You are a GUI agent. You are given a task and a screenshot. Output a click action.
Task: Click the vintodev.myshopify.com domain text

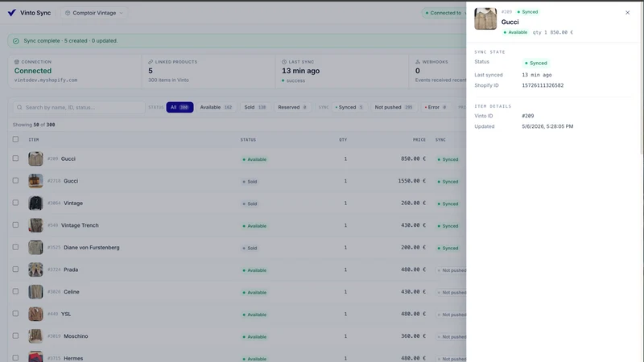point(46,80)
